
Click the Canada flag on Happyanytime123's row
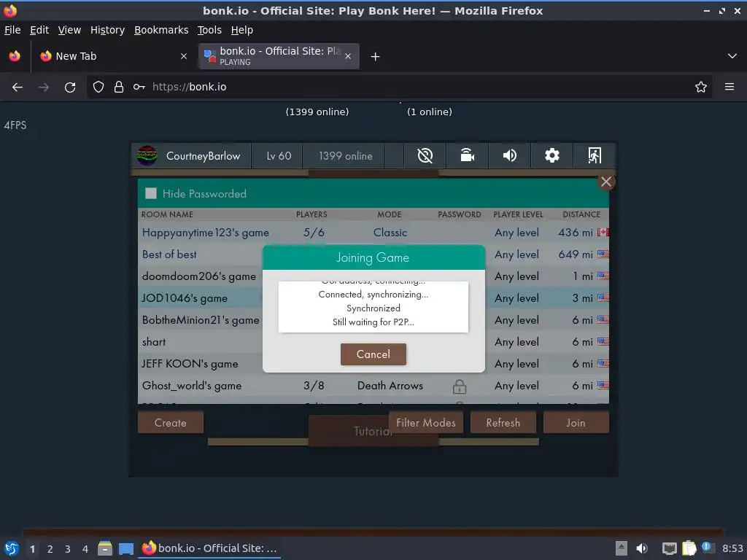coord(603,233)
